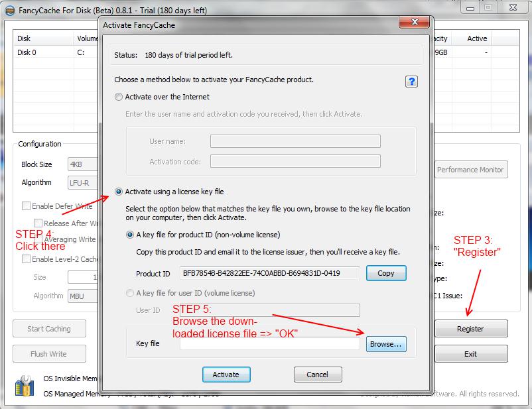Viewport: 532px width, 409px height.
Task: Click the Active column header
Action: coord(472,38)
